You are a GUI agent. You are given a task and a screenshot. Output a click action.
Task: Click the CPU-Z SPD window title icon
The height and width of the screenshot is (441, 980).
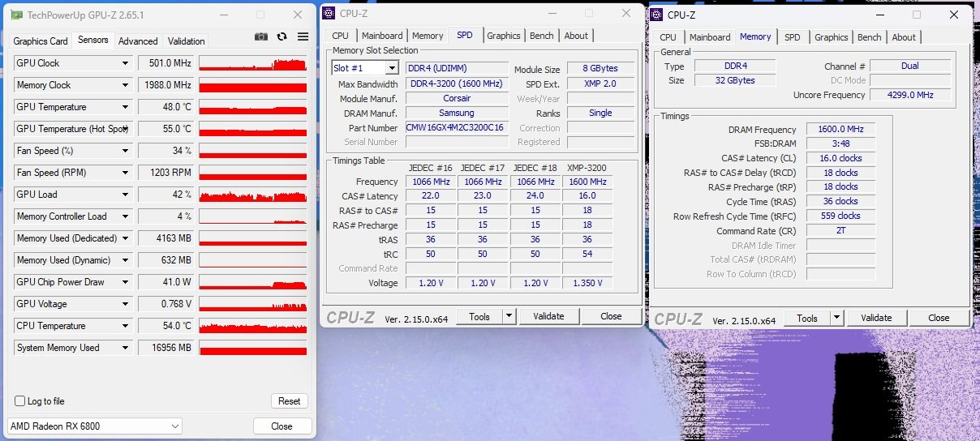pos(329,13)
